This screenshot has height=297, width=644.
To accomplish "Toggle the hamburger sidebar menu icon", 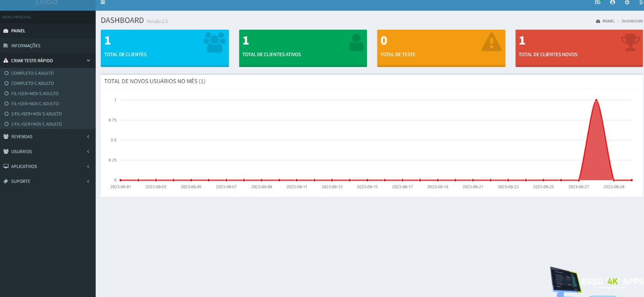I will coord(103,2).
